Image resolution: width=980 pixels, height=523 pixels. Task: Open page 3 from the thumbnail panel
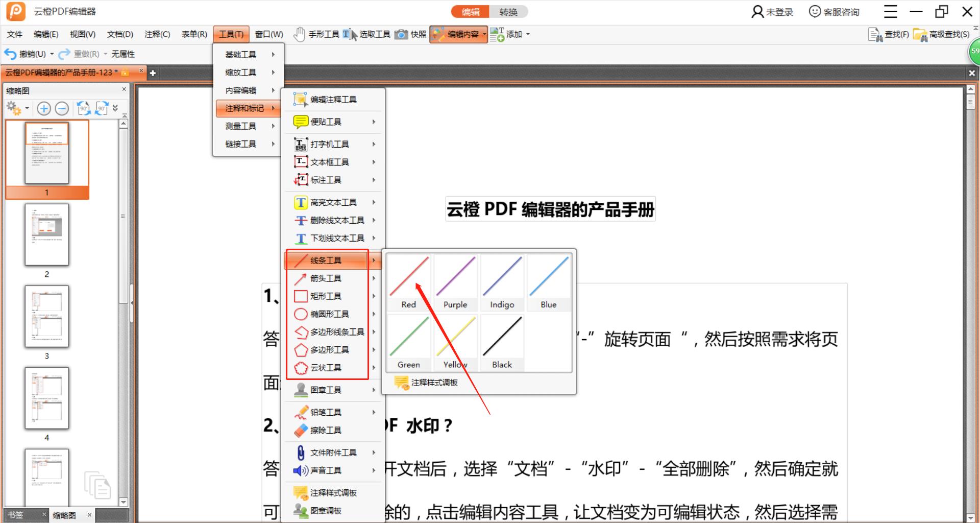[47, 317]
